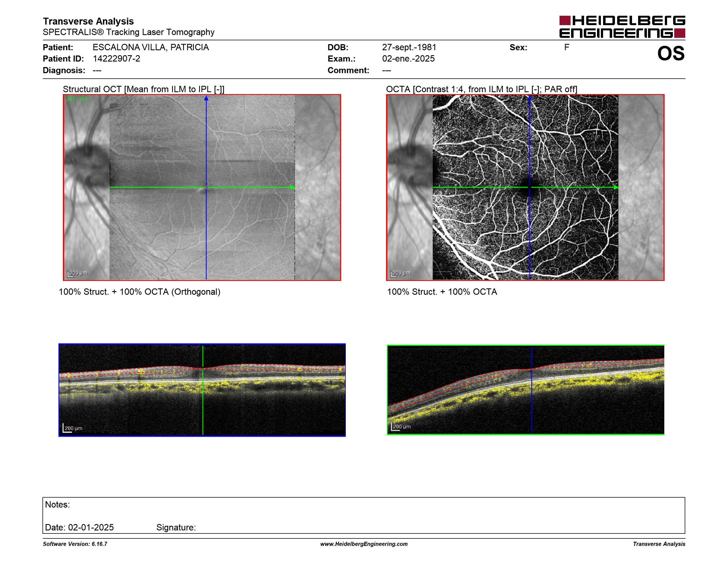728x563 pixels.
Task: Click the '100% Struct. + 100% OCTA' label above green scan
Action: coord(442,292)
